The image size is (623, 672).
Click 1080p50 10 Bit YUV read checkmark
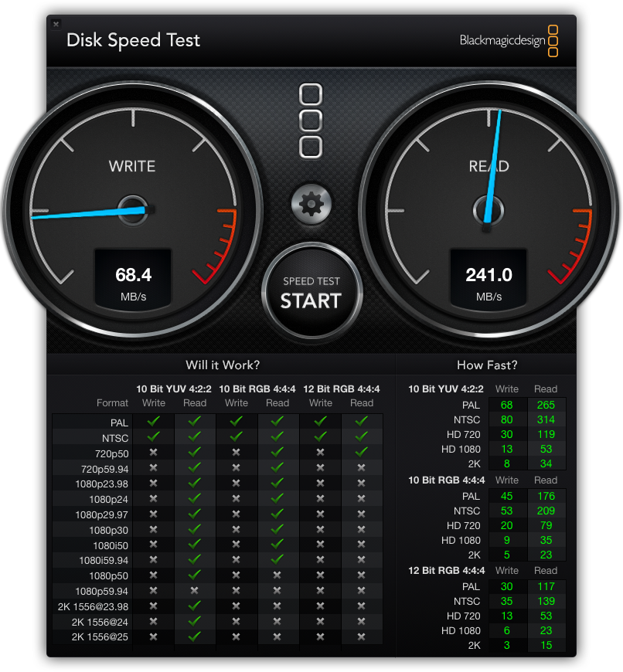pyautogui.click(x=194, y=574)
